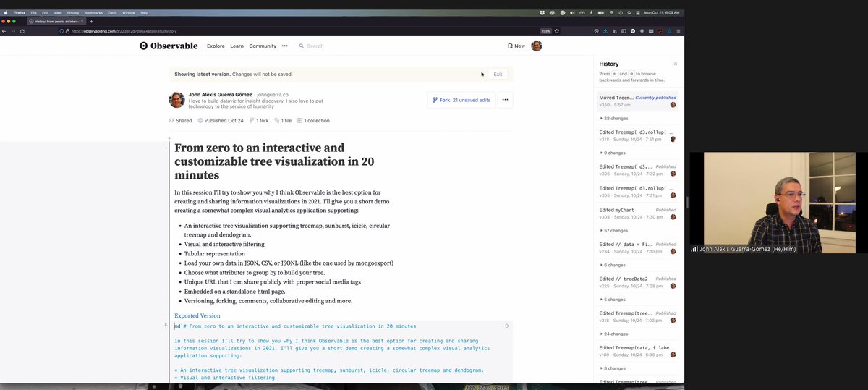The image size is (868, 390).
Task: Open the Firefox Tools menu
Action: [112, 12]
